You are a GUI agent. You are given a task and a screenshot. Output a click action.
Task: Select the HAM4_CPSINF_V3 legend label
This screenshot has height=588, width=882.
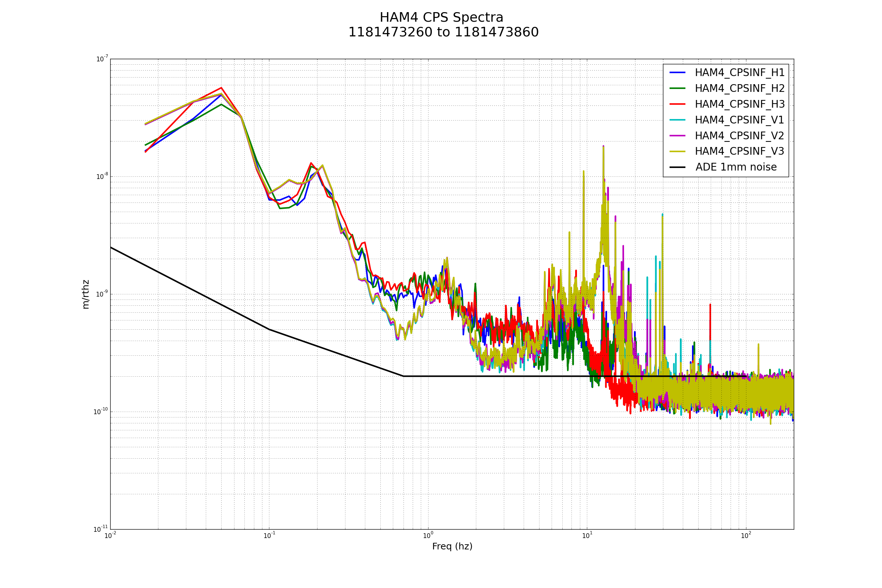point(739,151)
